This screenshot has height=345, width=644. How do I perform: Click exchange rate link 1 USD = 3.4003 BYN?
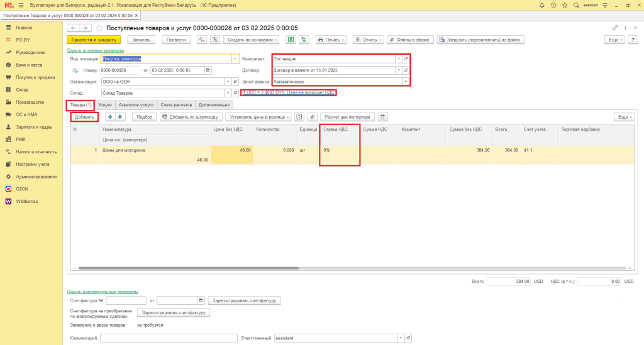click(288, 93)
